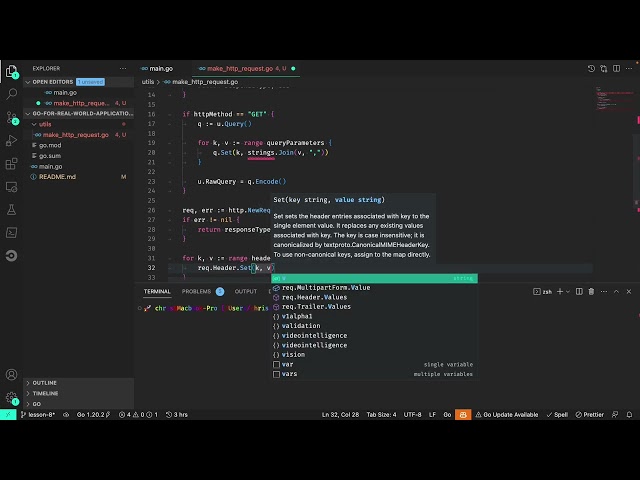Image resolution: width=640 pixels, height=480 pixels.
Task: Choose the validation autocomplete suggestion
Action: (x=374, y=326)
